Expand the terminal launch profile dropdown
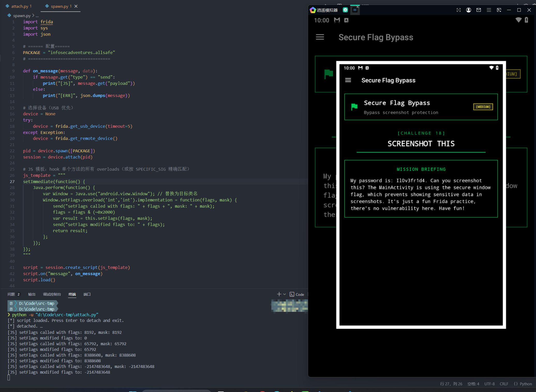Screen dimensions: 536x392 (285, 294)
